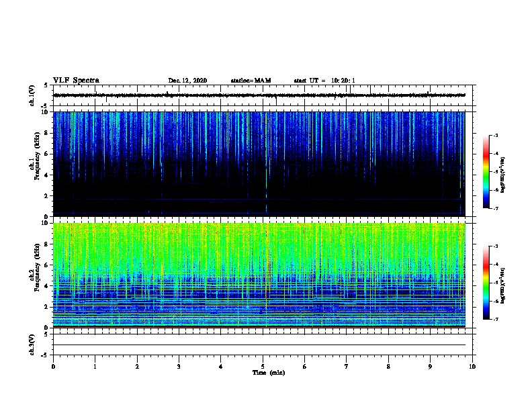
Task: Click the "-3" label on the ch.1 color scale
Action: 495,135
